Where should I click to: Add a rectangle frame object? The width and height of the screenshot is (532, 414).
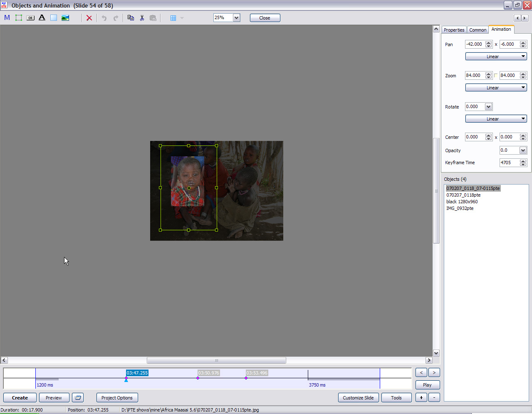[19, 18]
